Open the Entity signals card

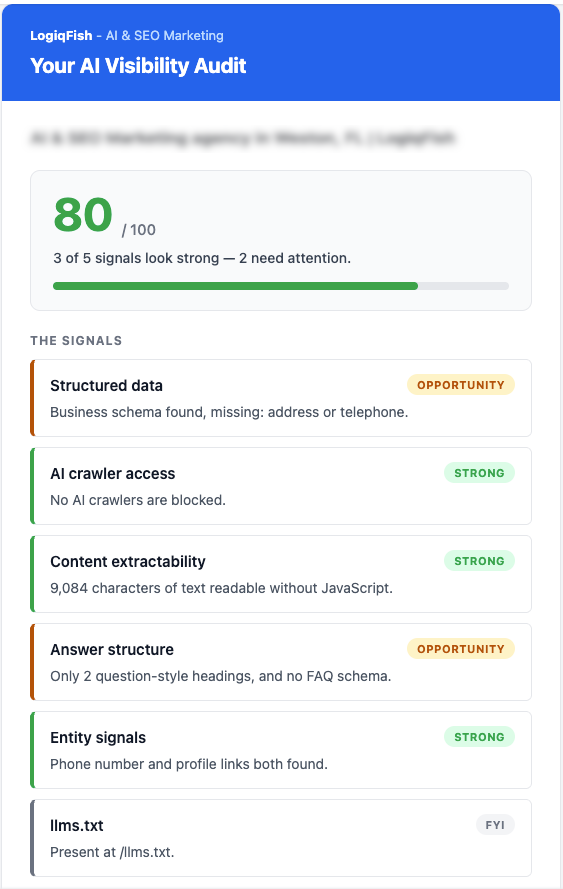pyautogui.click(x=281, y=750)
